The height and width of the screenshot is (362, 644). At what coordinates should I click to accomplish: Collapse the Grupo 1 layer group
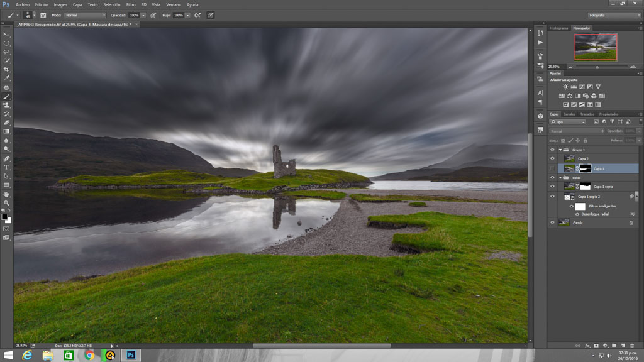(x=560, y=150)
